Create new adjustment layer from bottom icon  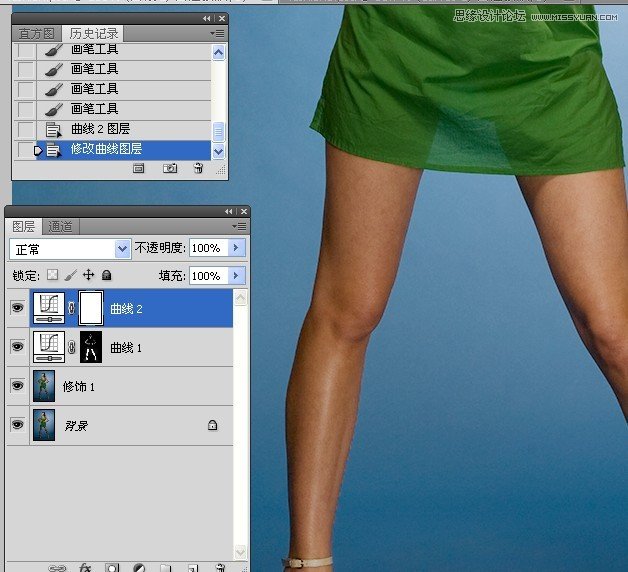tap(139, 567)
